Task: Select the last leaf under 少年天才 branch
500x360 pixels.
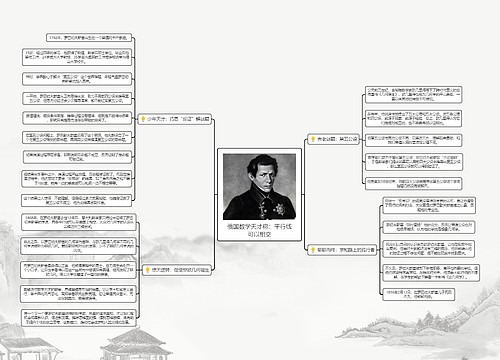Action: pos(77,200)
